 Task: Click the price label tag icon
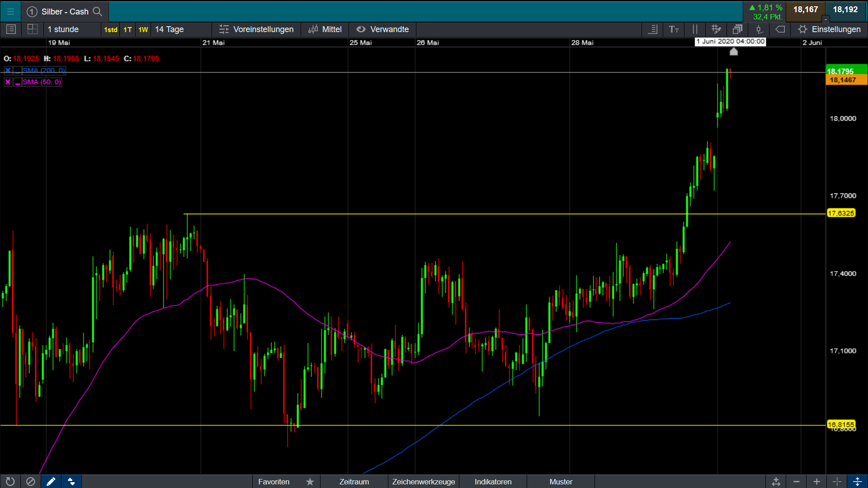pos(780,29)
